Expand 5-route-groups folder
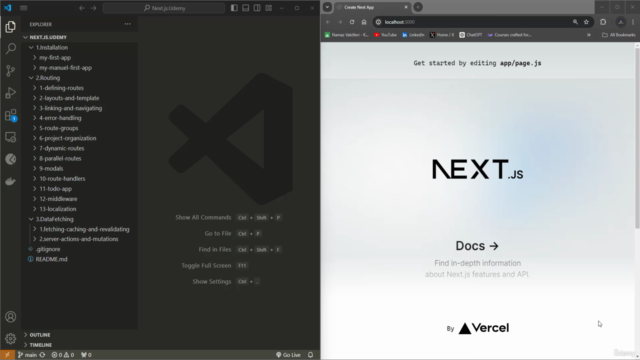640x360 pixels. tap(79, 128)
